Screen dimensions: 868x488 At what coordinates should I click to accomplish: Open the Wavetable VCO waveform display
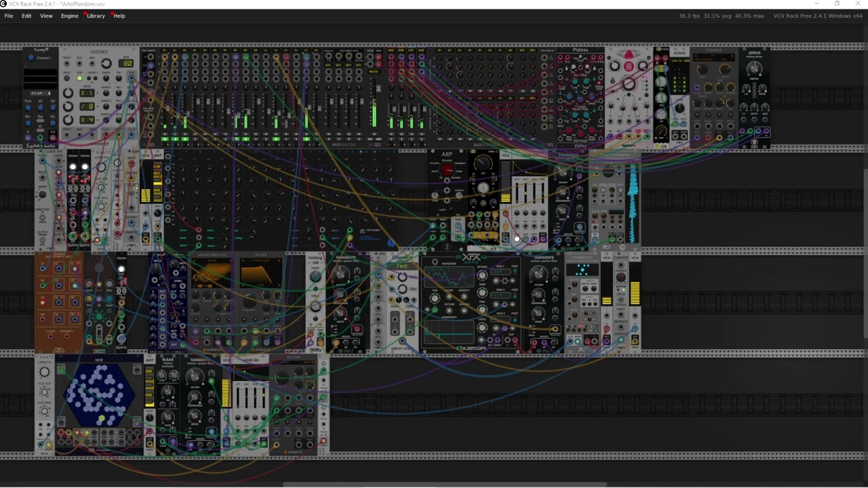pos(212,273)
